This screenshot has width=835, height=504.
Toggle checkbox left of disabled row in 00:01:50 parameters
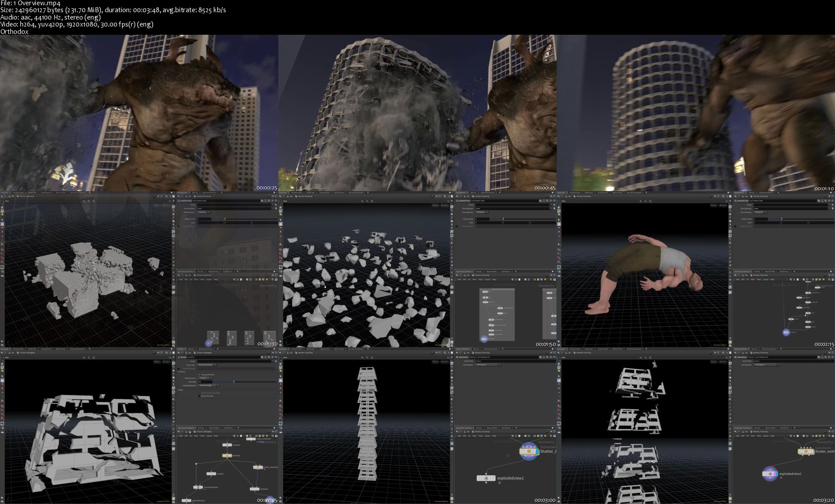pos(457,226)
